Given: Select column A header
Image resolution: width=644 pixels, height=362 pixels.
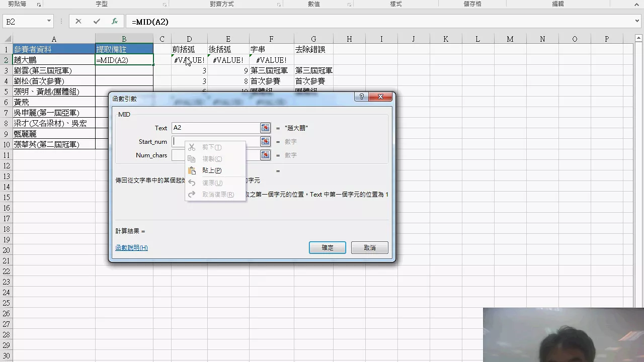Looking at the screenshot, I should tap(54, 39).
